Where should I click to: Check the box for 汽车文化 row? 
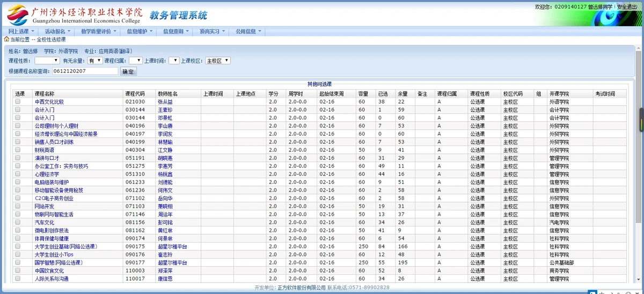[18, 222]
